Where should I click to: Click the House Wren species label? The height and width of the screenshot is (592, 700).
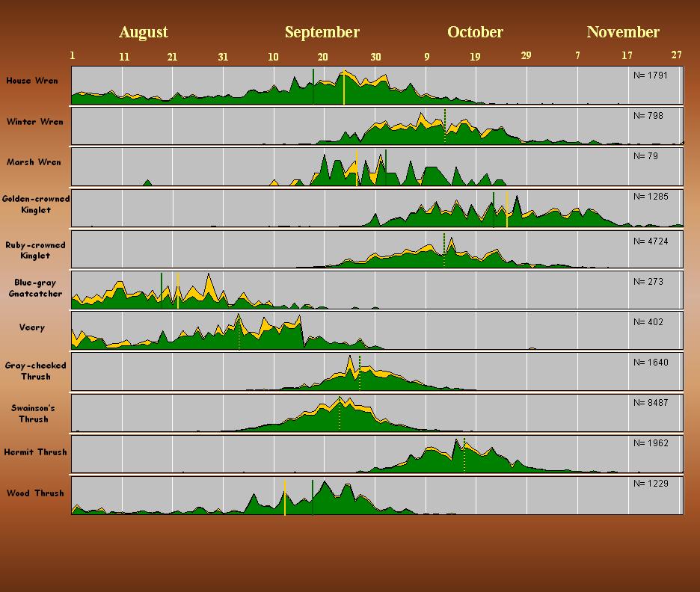(x=32, y=81)
